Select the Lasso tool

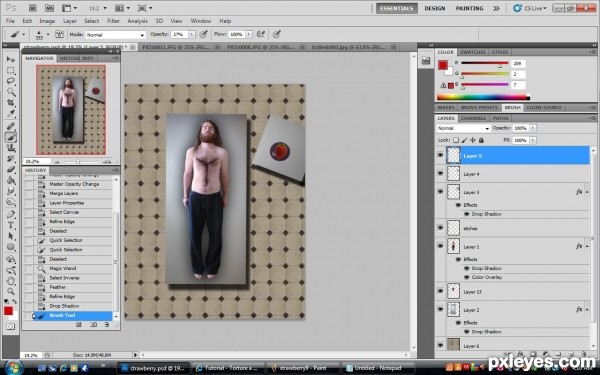[10, 81]
